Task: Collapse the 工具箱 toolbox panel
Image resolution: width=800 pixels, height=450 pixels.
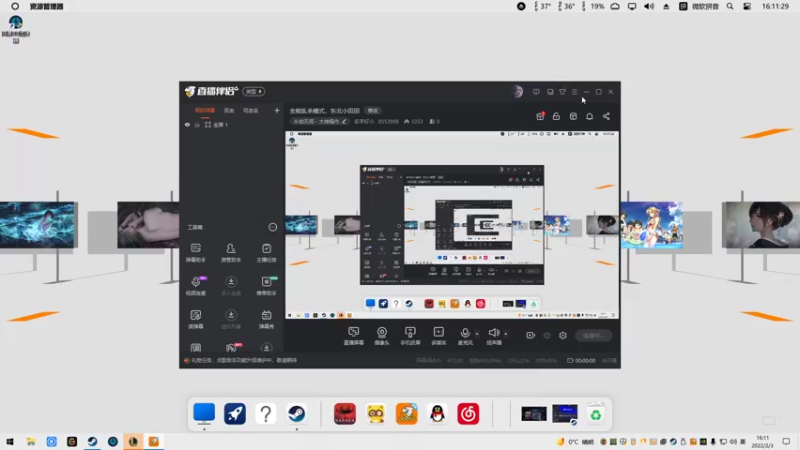Action: tap(272, 227)
